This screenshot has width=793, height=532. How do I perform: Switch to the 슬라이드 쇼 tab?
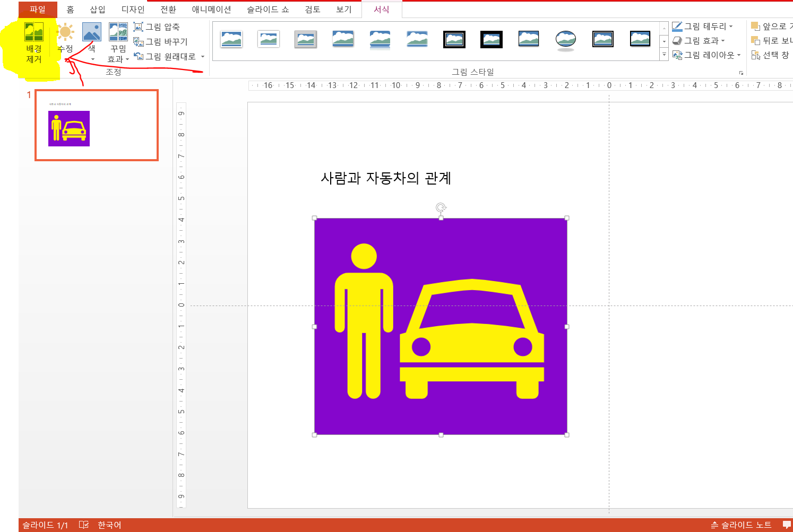[268, 10]
